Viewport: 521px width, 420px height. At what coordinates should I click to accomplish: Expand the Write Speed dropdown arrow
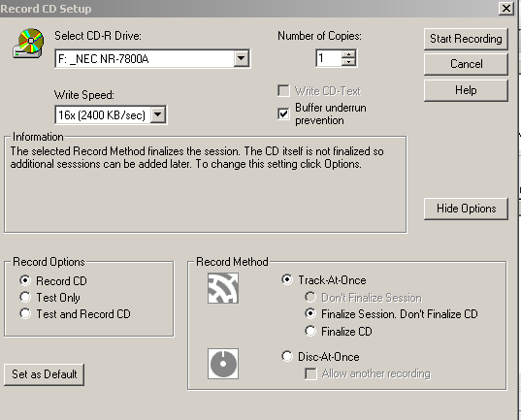pos(158,115)
